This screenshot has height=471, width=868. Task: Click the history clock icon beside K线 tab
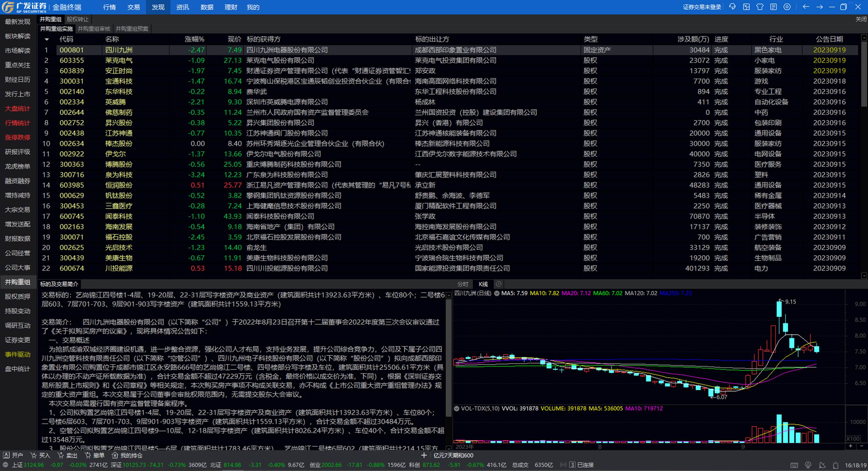click(499, 284)
